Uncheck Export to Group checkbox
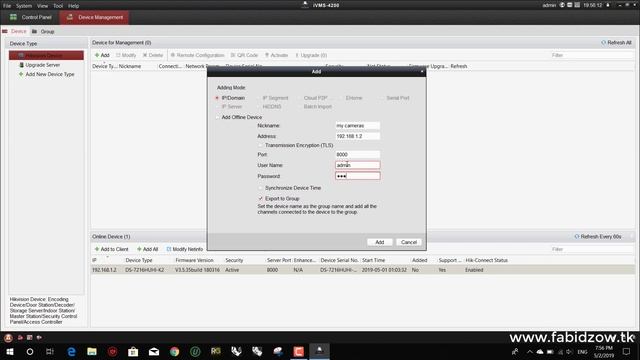Viewport: 640px width, 360px height. (x=260, y=198)
